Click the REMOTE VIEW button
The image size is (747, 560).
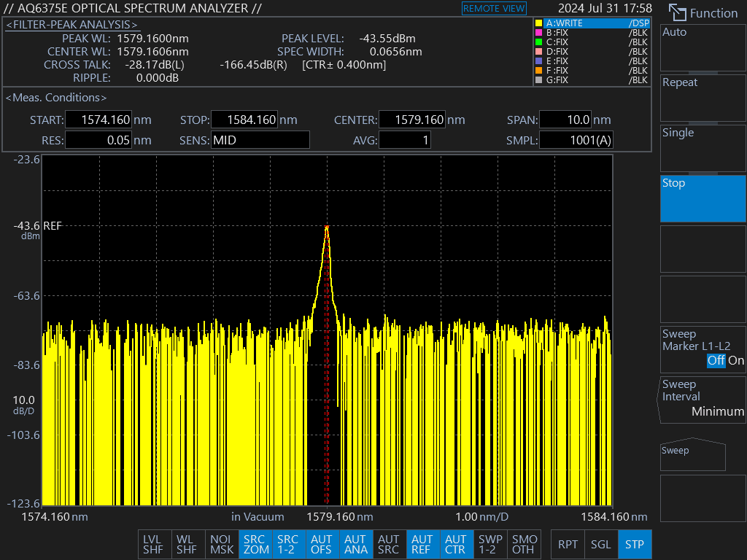pyautogui.click(x=494, y=8)
